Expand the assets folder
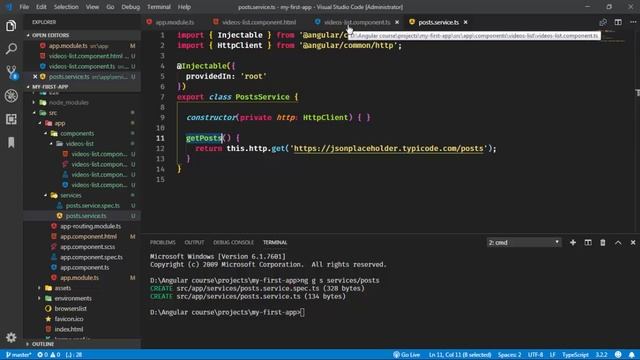 [62, 288]
